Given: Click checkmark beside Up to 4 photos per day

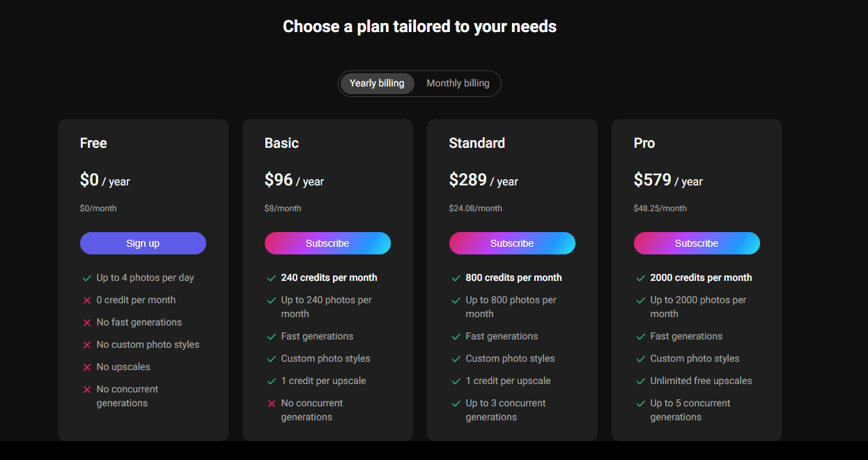Looking at the screenshot, I should pyautogui.click(x=87, y=278).
